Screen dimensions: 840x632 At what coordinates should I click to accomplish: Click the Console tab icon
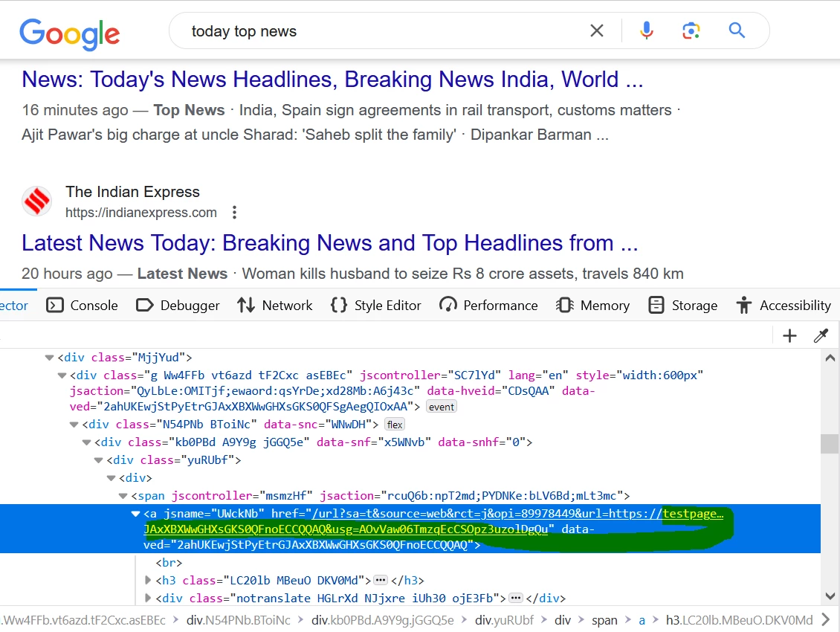click(55, 305)
